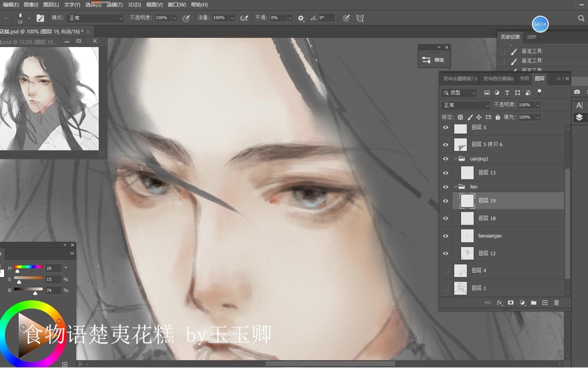Open brush preset picker arrow
Image resolution: width=588 pixels, height=368 pixels.
(x=29, y=18)
